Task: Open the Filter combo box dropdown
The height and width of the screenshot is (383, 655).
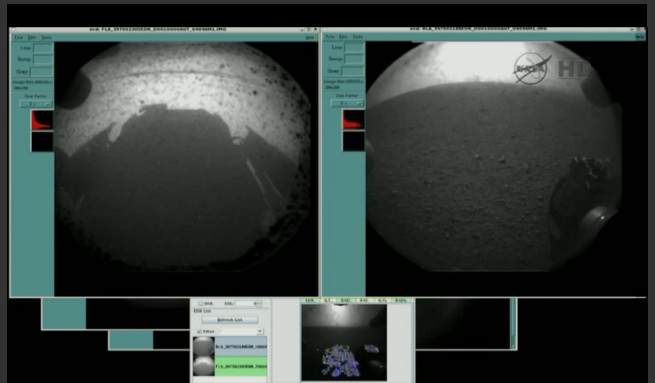Action: [241, 331]
